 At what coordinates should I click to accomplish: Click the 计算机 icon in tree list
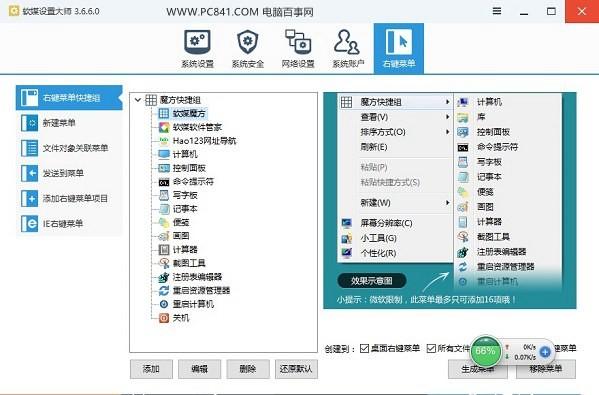[164, 154]
